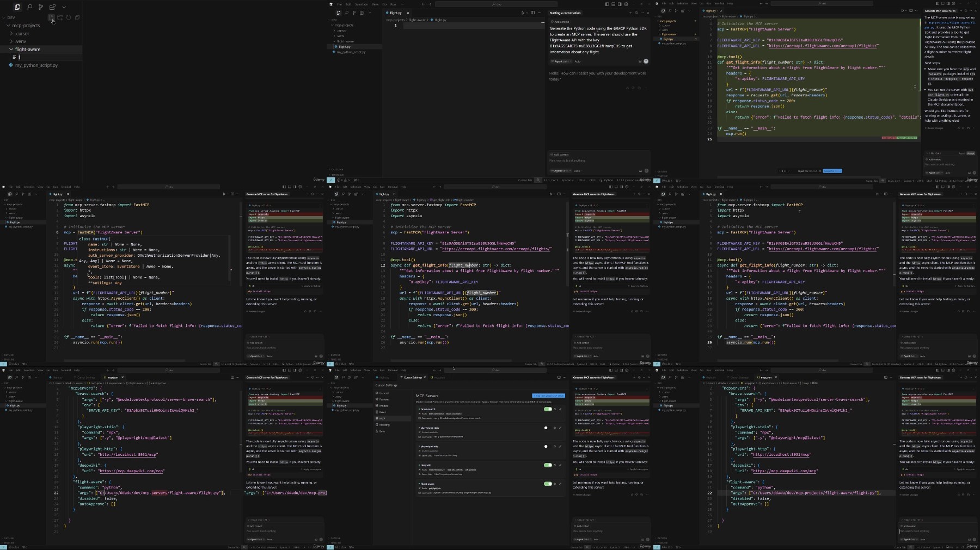Collapse all folders via DEV explorer header icon

(x=77, y=17)
